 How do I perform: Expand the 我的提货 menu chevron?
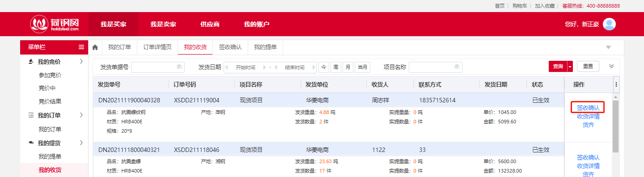[x=81, y=143]
